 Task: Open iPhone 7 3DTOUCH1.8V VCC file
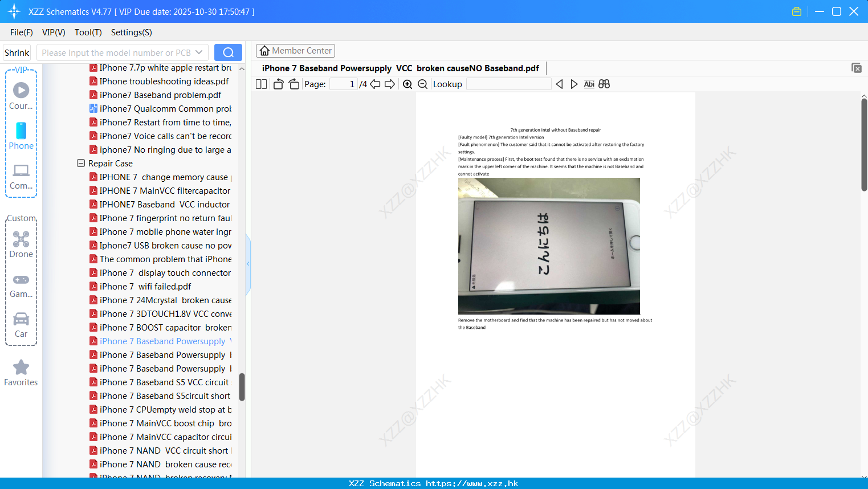coord(161,314)
